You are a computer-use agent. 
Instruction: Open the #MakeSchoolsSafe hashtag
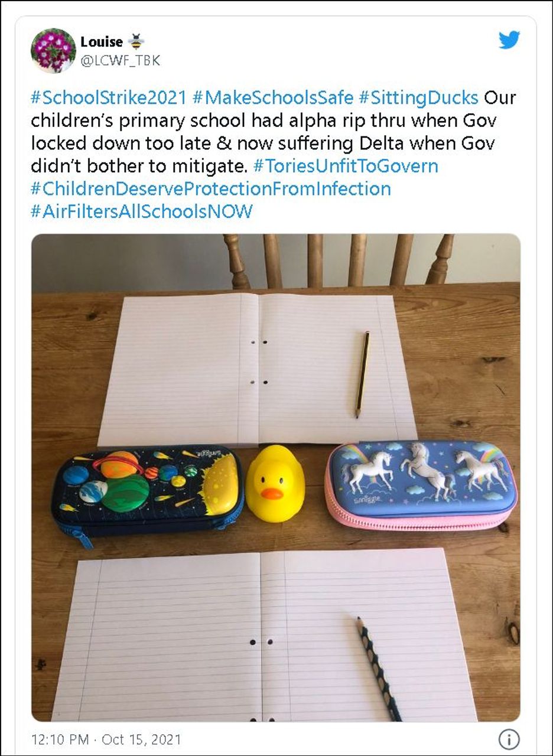(273, 97)
